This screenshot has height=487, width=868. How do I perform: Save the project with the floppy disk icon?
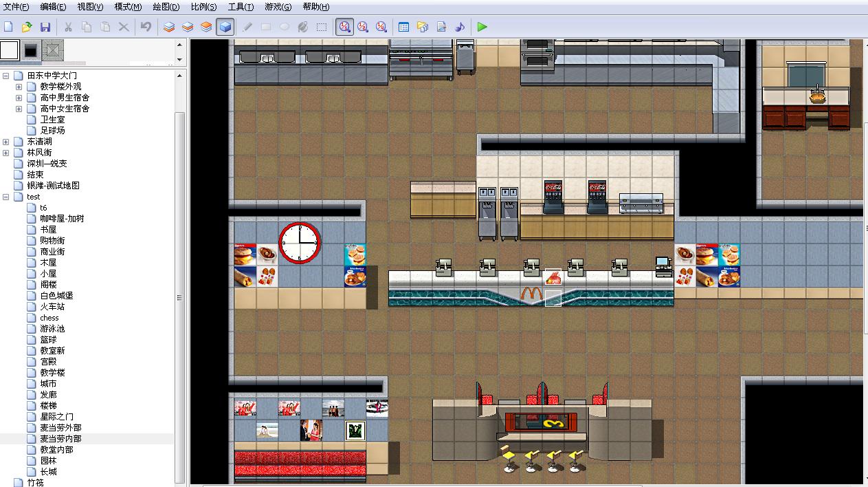coord(45,27)
